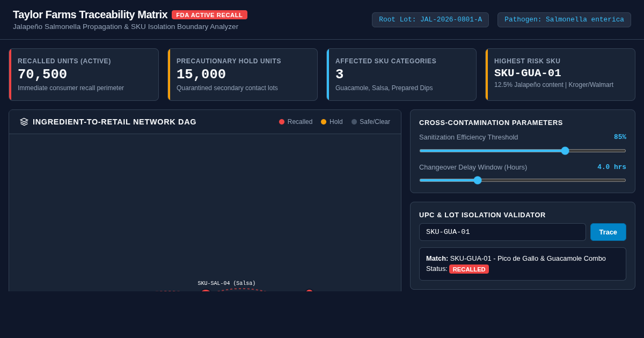Click the 85% sanitization threshold value
Screen dimensions: 644x338
click(x=620, y=137)
